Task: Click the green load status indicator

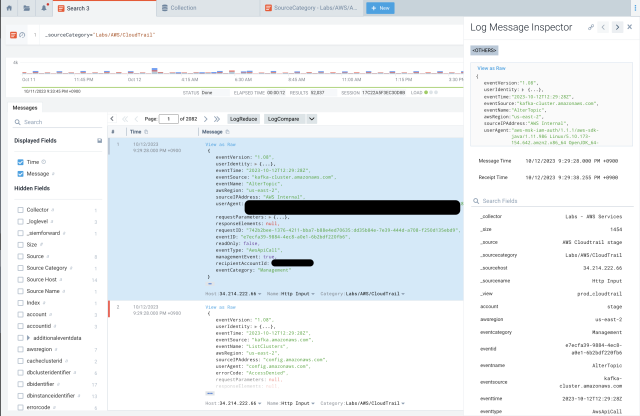Action: coord(426,93)
